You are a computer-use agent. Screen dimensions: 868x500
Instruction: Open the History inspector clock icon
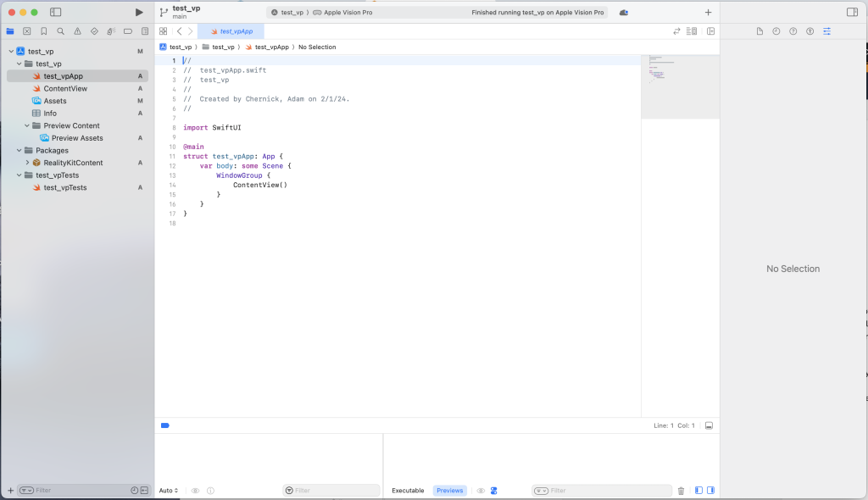pos(776,31)
